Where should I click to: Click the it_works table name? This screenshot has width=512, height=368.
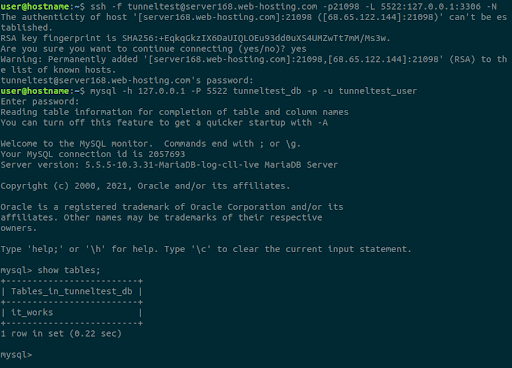[32, 312]
